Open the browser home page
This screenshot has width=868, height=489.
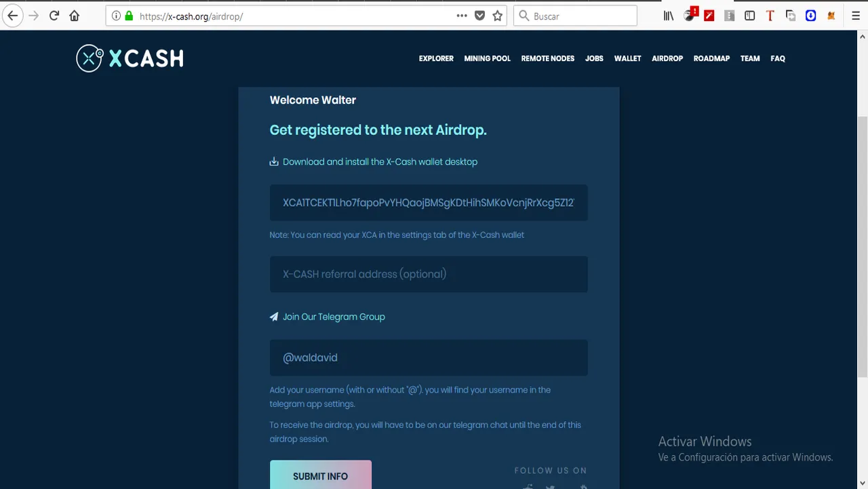[75, 16]
